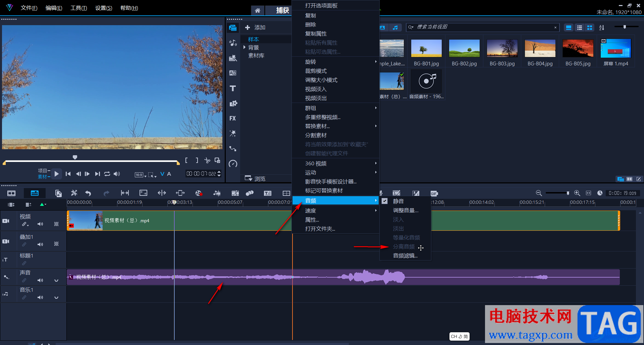This screenshot has width=644, height=345.
Task: Fit project in timeline window icon
Action: tap(588, 193)
